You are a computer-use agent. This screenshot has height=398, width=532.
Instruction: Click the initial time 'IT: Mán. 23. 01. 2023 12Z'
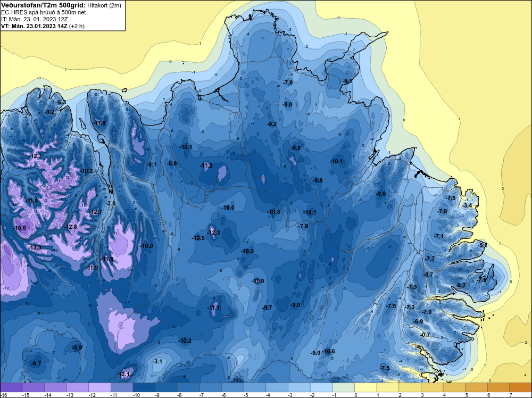(34, 19)
